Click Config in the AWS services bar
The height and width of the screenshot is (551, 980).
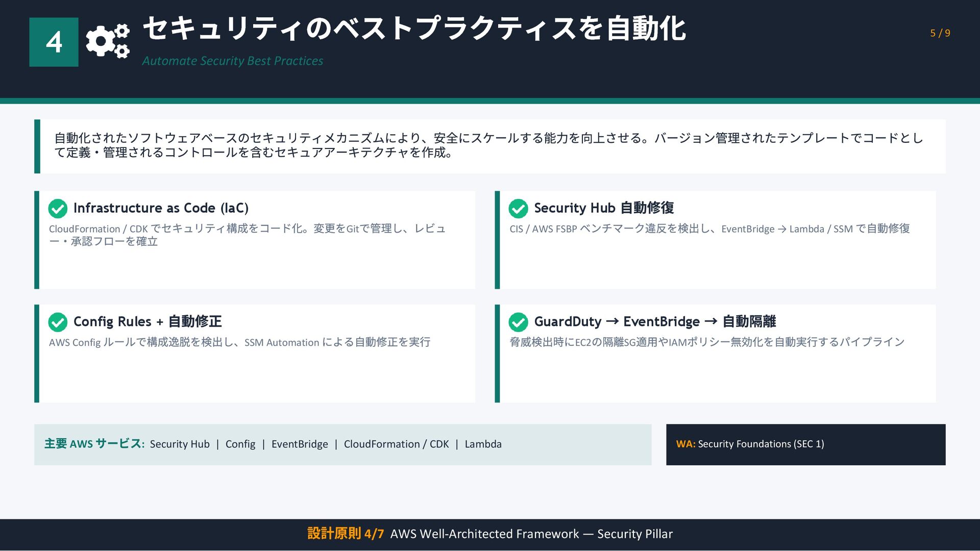click(x=240, y=444)
